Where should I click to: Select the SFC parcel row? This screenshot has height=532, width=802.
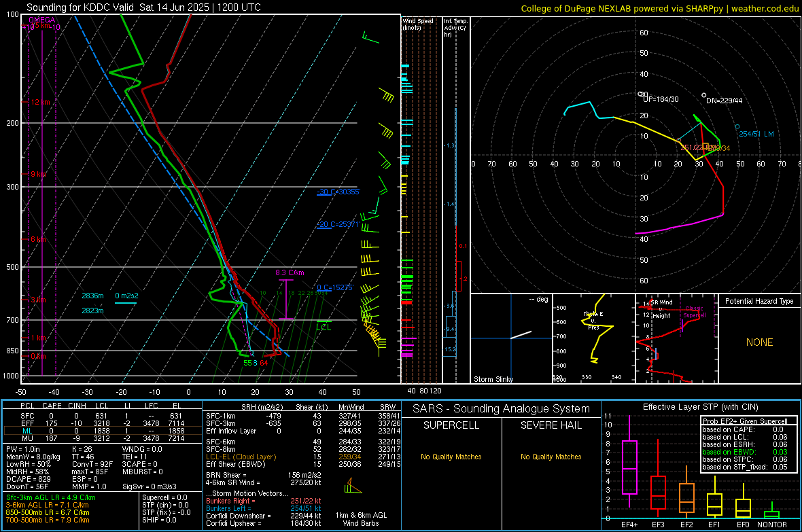101,416
